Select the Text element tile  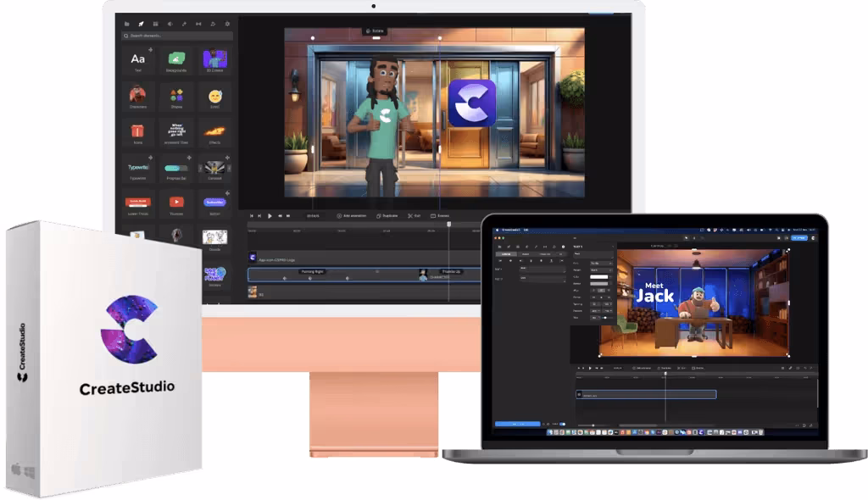tap(137, 60)
